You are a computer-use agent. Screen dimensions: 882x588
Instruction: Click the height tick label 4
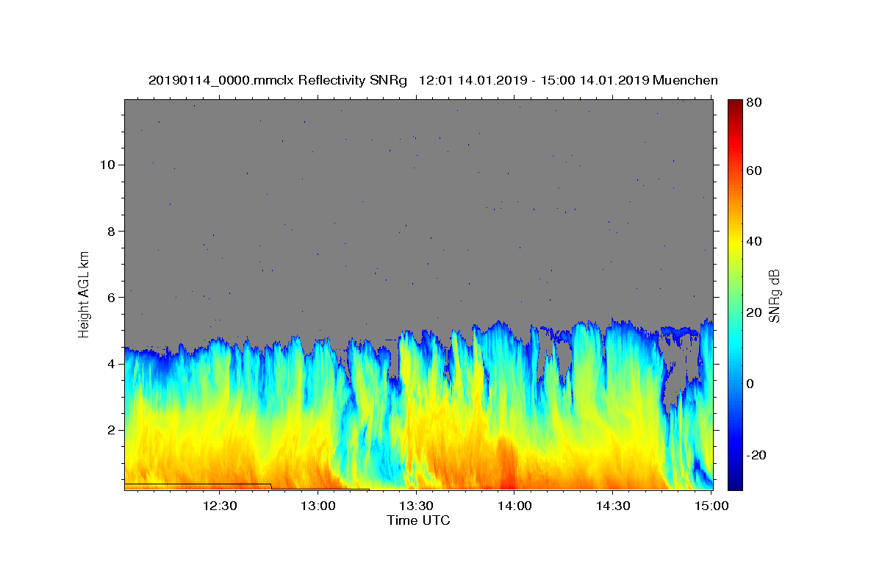(110, 364)
